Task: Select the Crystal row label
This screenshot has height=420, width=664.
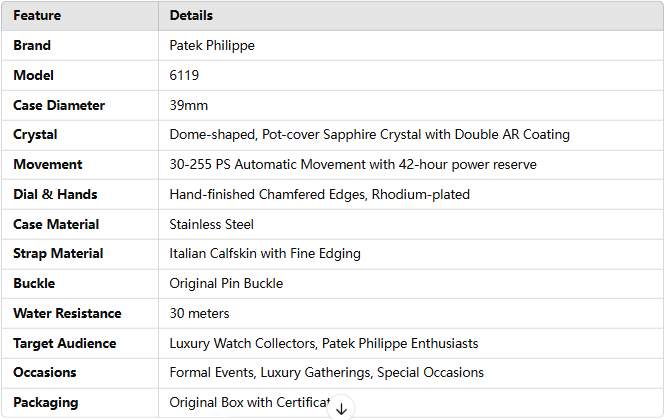Action: (x=35, y=135)
